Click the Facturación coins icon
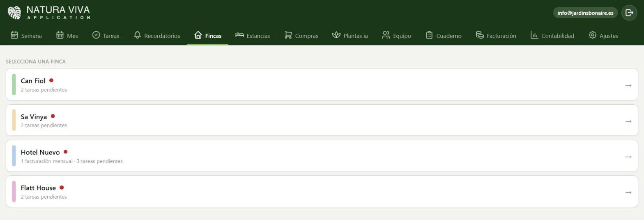The width and height of the screenshot is (644, 220). pyautogui.click(x=480, y=35)
